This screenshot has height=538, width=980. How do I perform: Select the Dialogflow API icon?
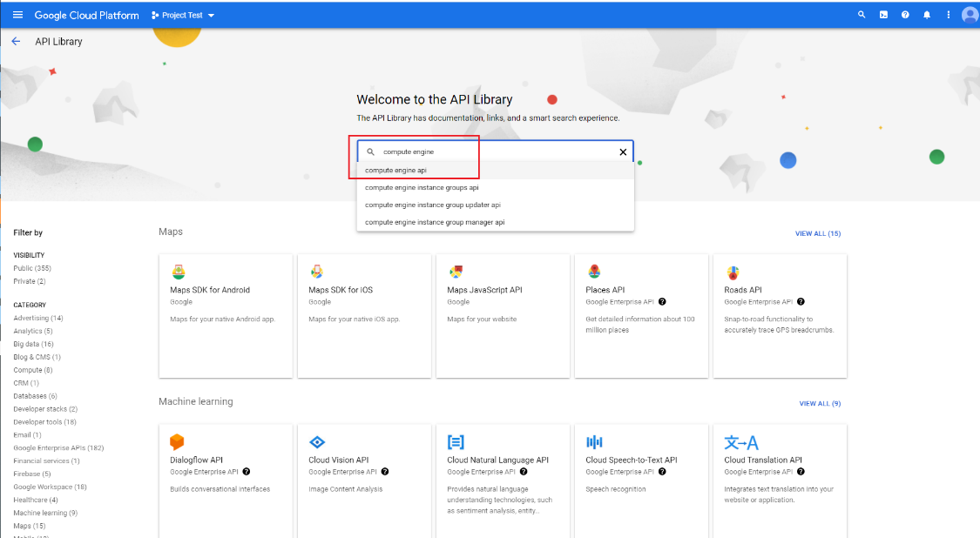[x=179, y=442]
